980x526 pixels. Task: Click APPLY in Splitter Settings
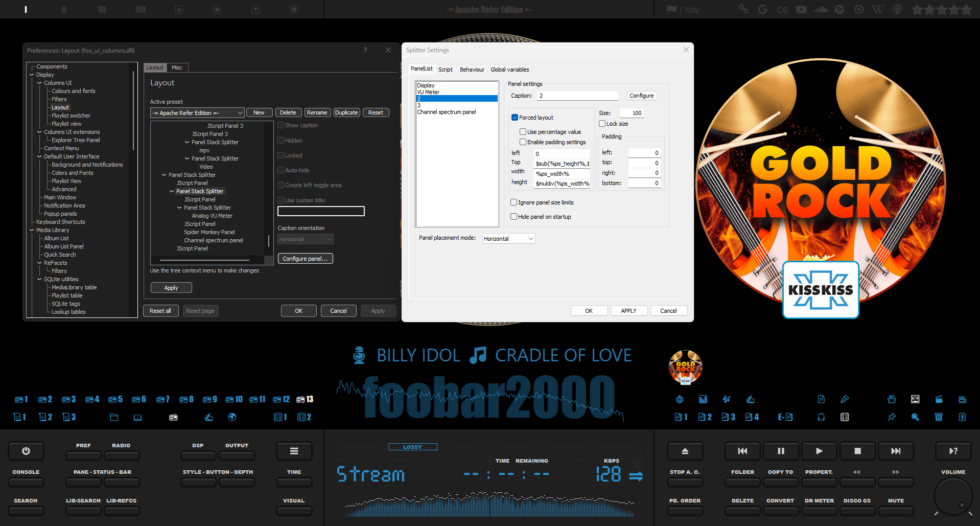tap(628, 311)
